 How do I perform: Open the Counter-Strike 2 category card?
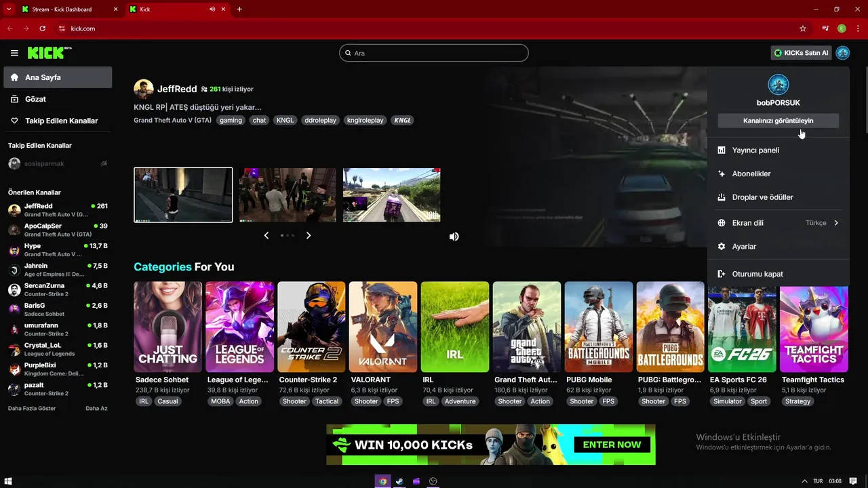(x=311, y=327)
